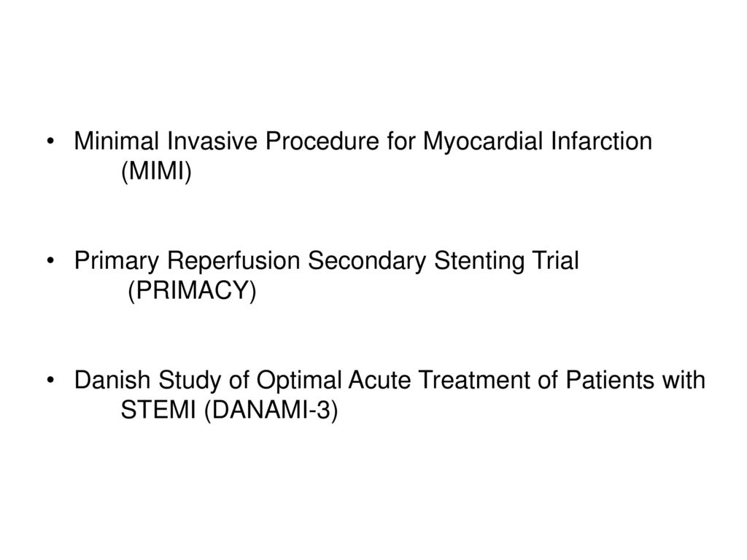
Task: Click the word STEMI
Action: click(158, 410)
